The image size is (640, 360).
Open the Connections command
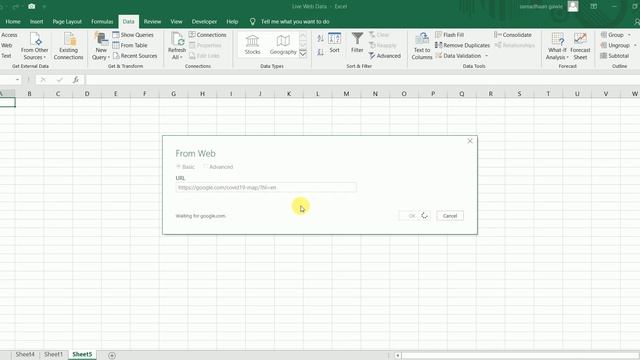click(x=207, y=35)
